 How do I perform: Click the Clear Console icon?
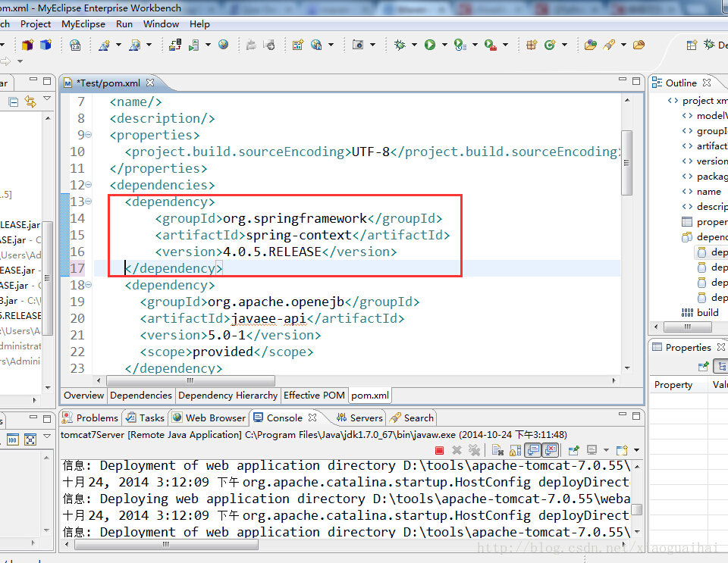(x=497, y=450)
